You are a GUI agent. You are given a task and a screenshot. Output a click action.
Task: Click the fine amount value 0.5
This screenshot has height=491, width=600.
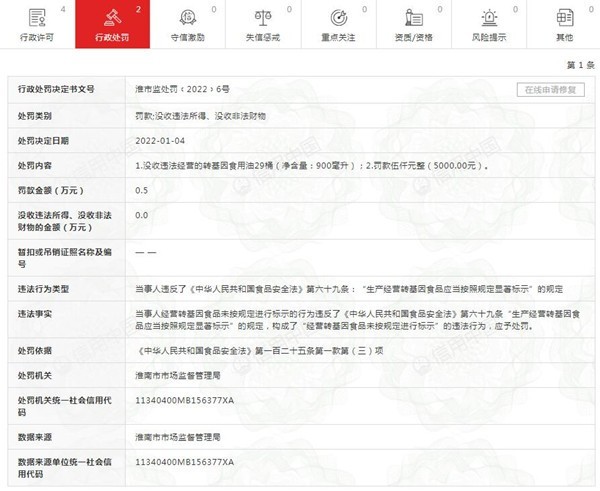tap(142, 190)
